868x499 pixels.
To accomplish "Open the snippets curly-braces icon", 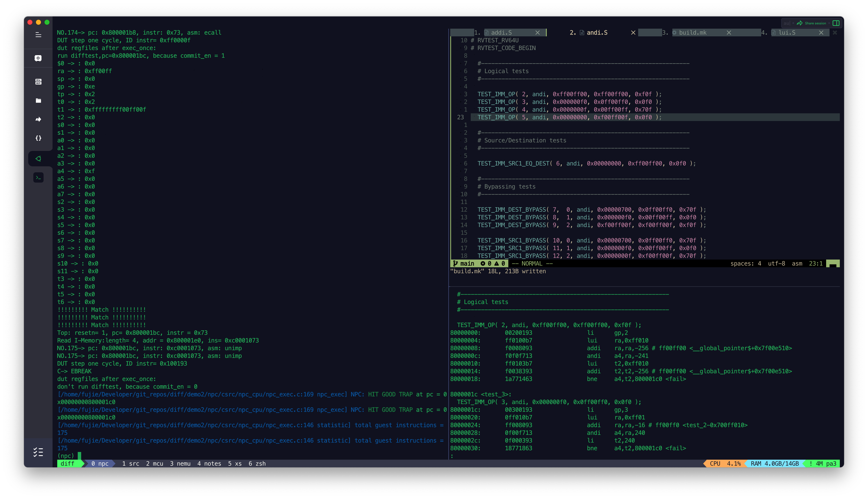I will [38, 138].
